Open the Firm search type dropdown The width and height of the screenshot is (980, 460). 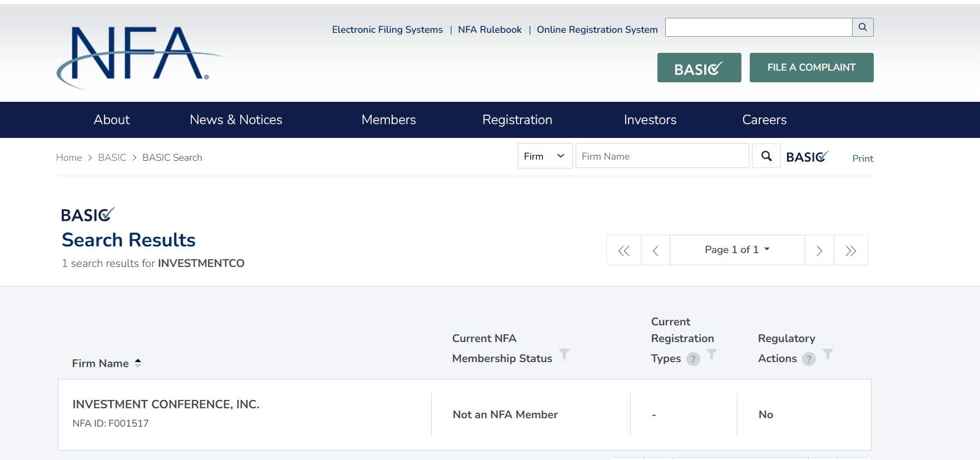click(x=545, y=156)
